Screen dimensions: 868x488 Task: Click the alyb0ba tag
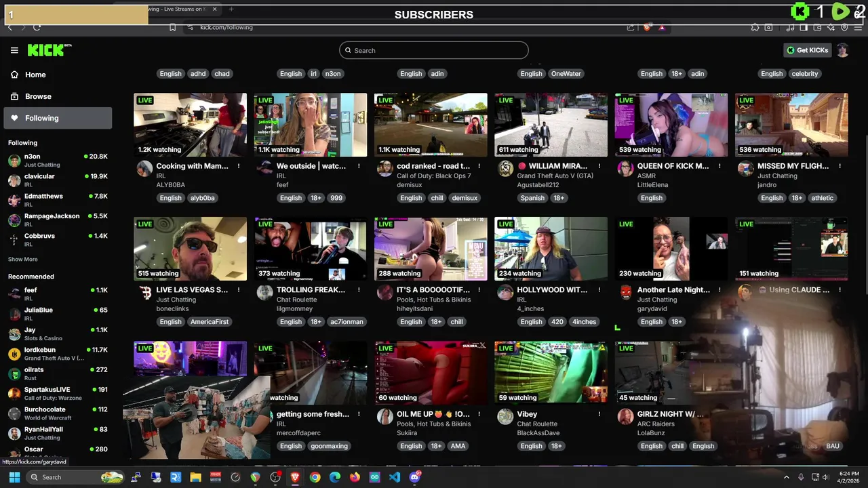(x=202, y=198)
